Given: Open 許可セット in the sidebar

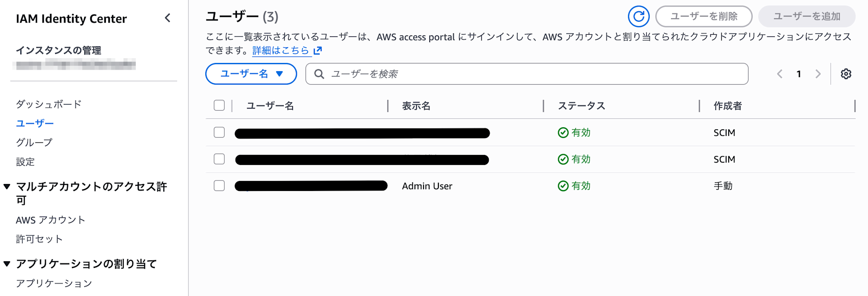Looking at the screenshot, I should click(39, 239).
